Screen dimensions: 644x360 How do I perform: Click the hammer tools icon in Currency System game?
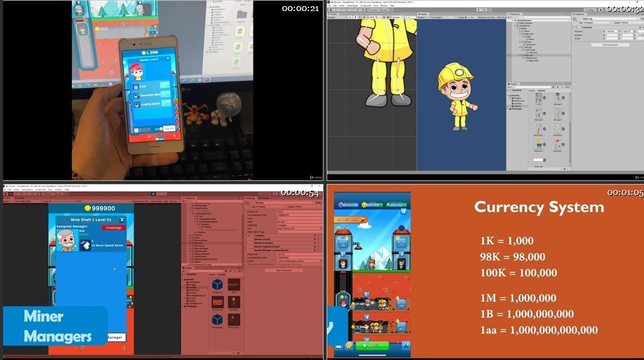(x=405, y=346)
